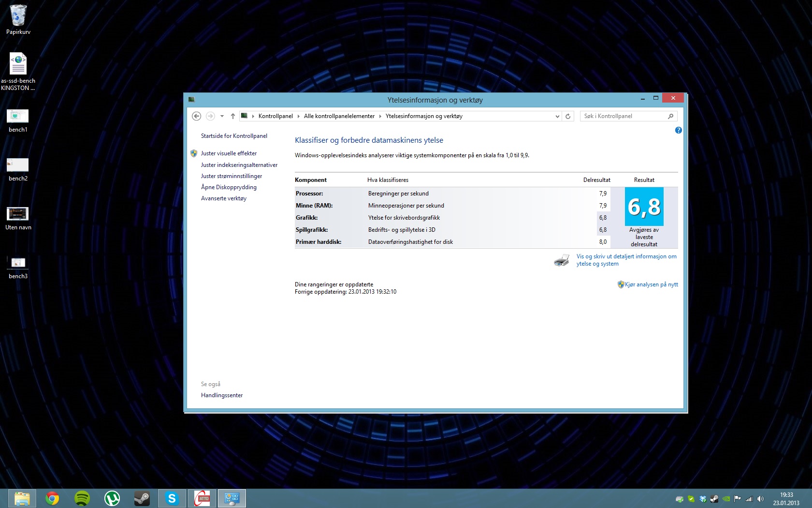Open recent locations dropdown arrow

click(222, 116)
